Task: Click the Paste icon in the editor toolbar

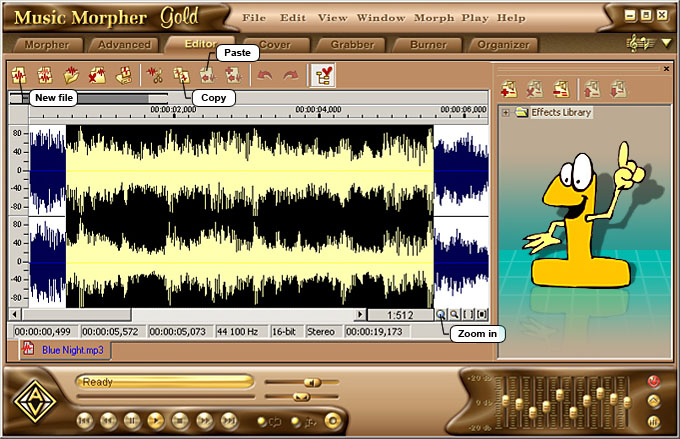Action: pyautogui.click(x=207, y=75)
